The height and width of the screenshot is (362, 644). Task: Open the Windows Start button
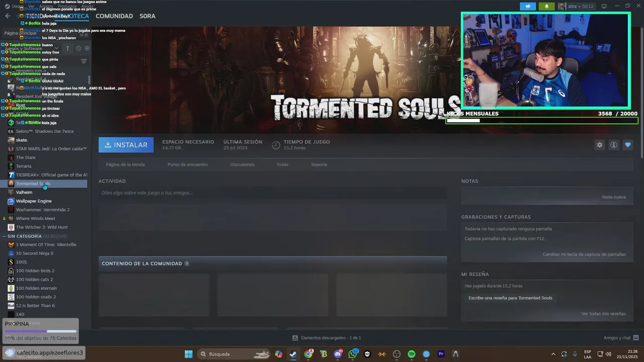click(x=189, y=354)
